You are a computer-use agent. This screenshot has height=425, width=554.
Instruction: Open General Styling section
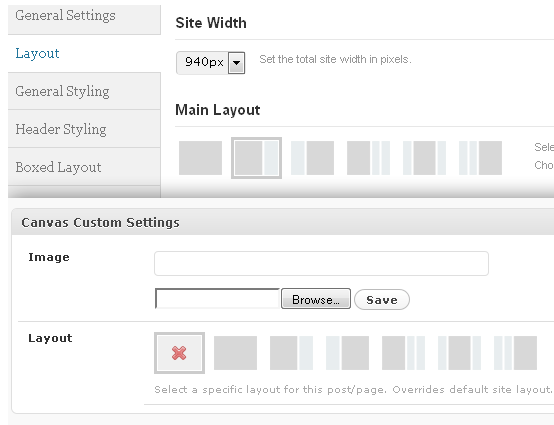click(84, 92)
